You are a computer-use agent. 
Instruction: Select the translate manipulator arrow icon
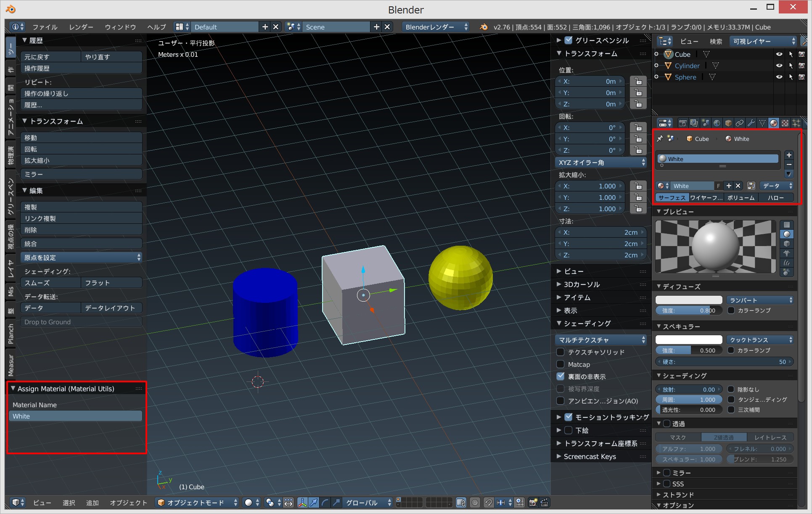pos(314,503)
